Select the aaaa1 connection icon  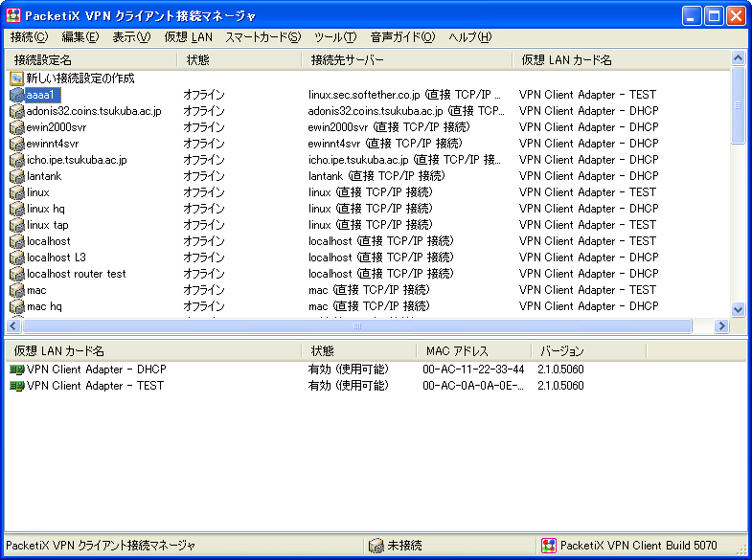16,95
